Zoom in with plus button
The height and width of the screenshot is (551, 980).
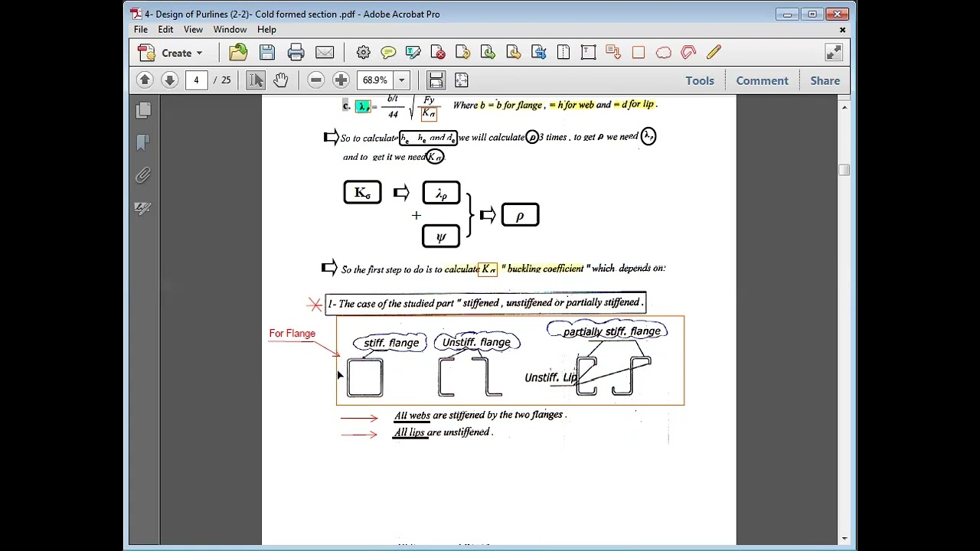click(341, 80)
